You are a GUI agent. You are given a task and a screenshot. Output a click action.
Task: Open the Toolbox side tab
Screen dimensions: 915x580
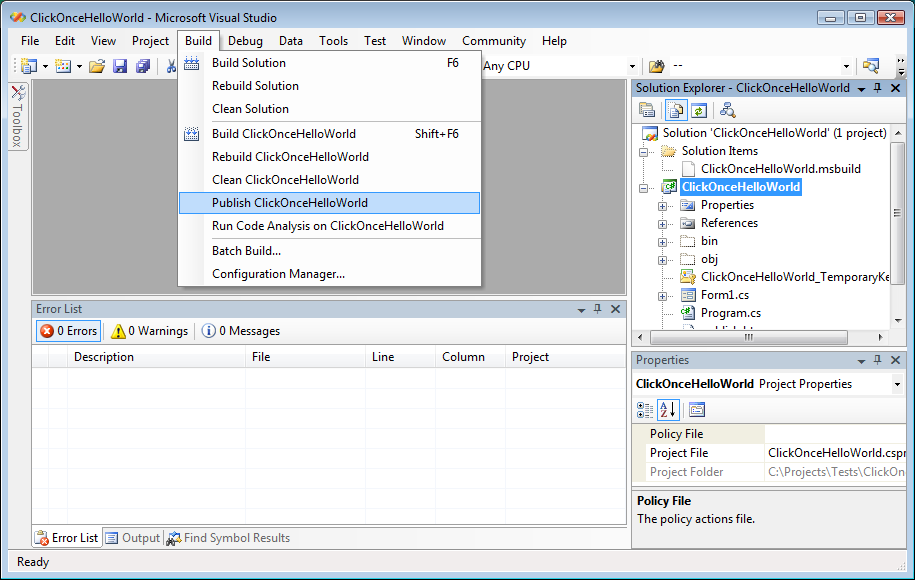tap(18, 117)
